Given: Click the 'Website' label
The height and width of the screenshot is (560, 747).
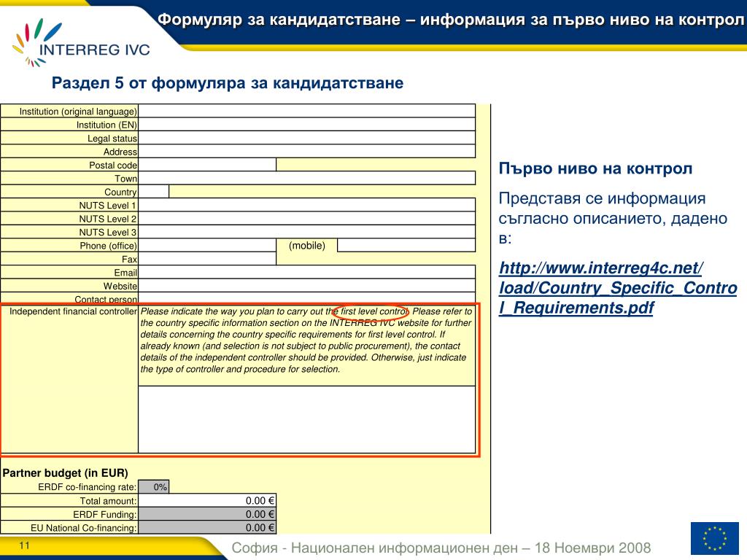Looking at the screenshot, I should (x=120, y=286).
